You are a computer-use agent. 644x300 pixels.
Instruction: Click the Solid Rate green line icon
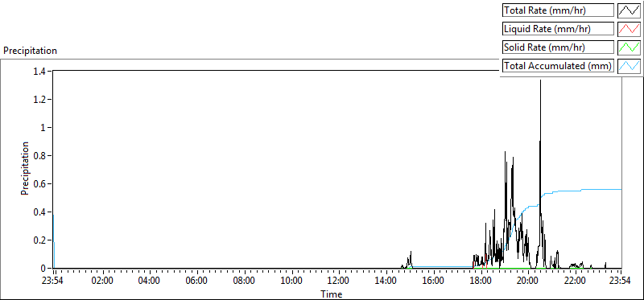(629, 47)
